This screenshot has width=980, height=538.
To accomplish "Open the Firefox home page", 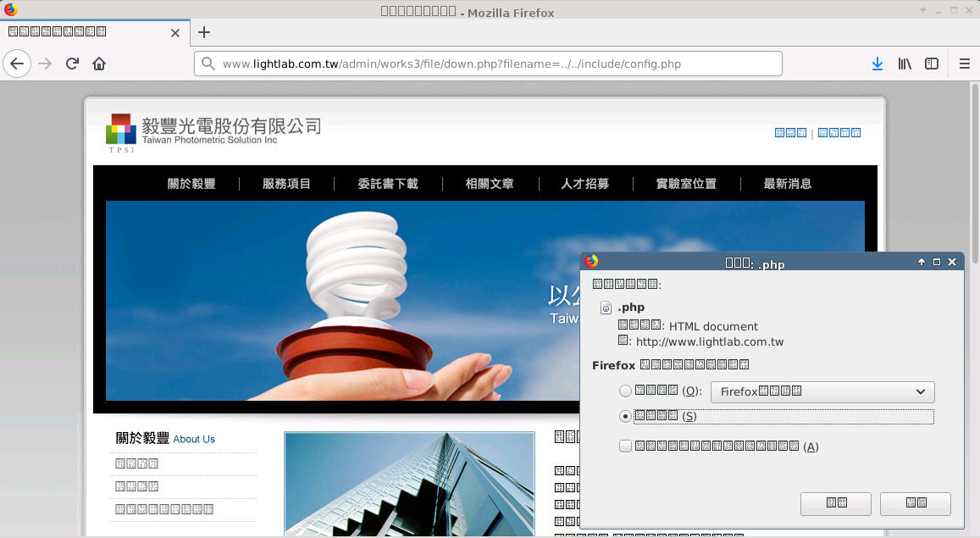I will click(x=99, y=64).
